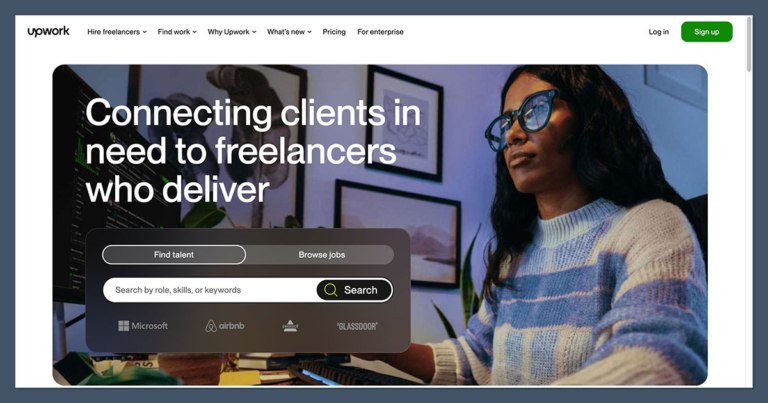The image size is (768, 403).
Task: Switch to the Browse jobs option
Action: pyautogui.click(x=321, y=255)
